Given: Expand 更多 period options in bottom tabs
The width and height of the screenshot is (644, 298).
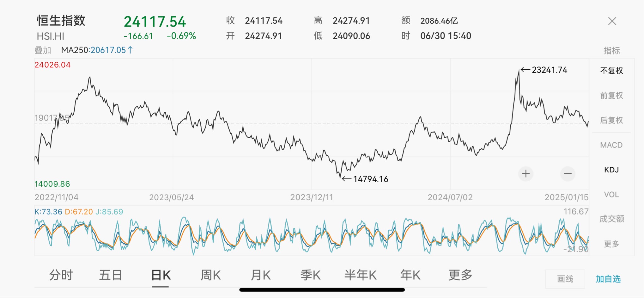Looking at the screenshot, I should coord(460,275).
